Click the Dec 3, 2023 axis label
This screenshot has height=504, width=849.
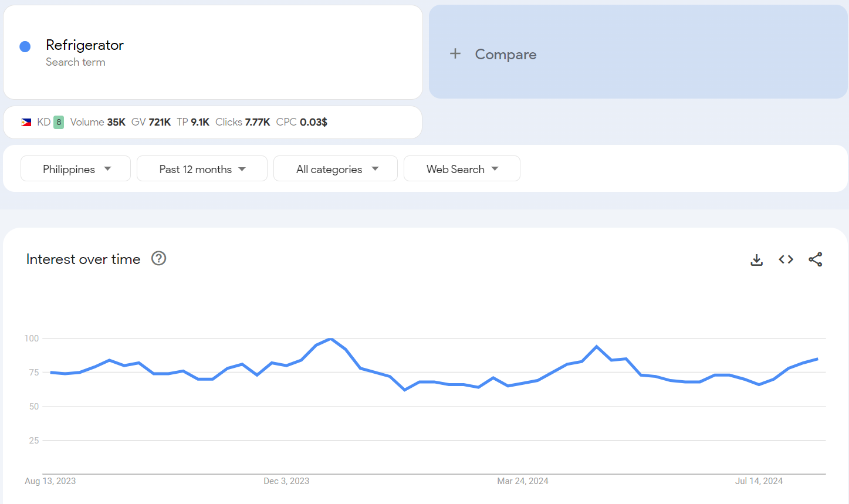286,481
